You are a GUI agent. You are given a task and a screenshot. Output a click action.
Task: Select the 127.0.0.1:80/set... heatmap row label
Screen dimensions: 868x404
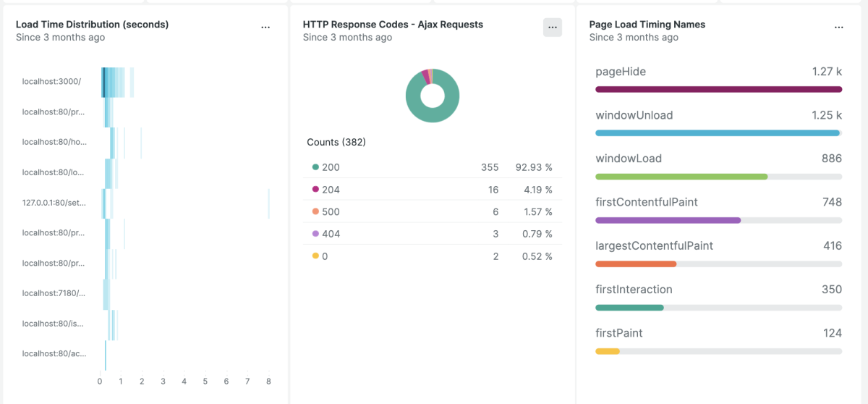(x=54, y=203)
